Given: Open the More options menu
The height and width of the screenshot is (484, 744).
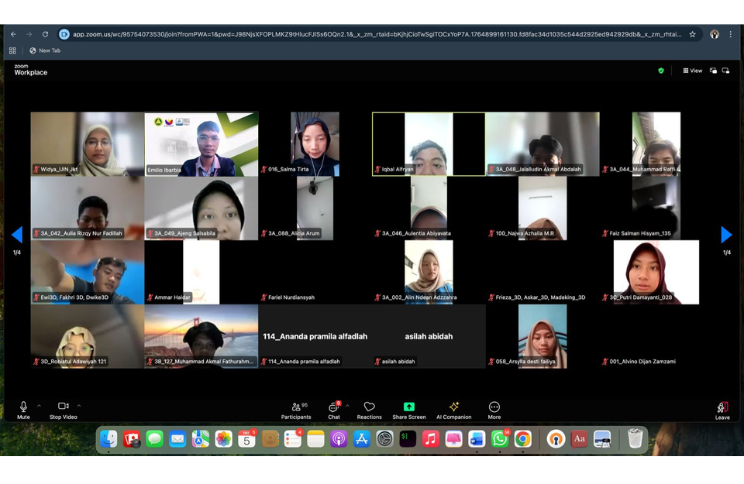Looking at the screenshot, I should [x=494, y=408].
